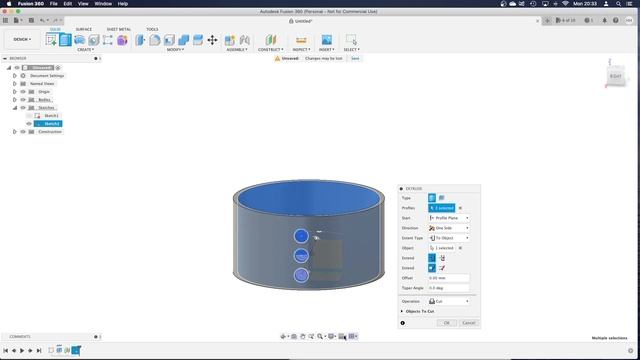Open the Edit menu
640x360 pixels.
click(68, 4)
